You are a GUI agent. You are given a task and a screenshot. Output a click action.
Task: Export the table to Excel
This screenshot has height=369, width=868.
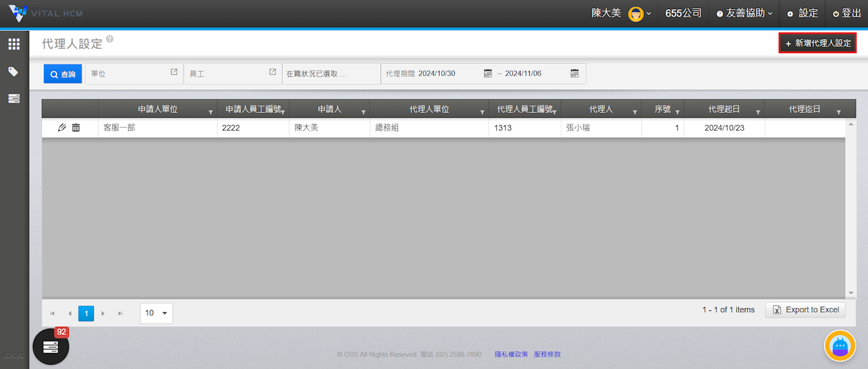[x=805, y=310]
